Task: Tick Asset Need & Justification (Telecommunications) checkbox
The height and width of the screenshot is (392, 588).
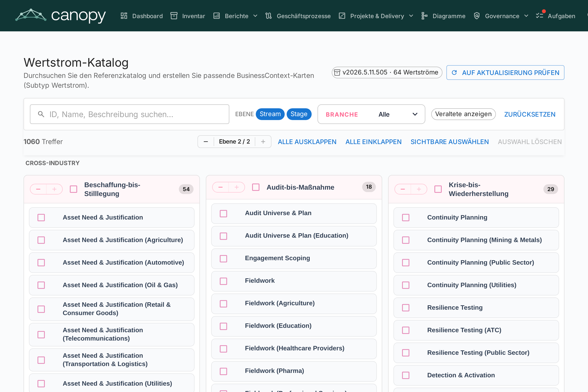Action: (41, 334)
